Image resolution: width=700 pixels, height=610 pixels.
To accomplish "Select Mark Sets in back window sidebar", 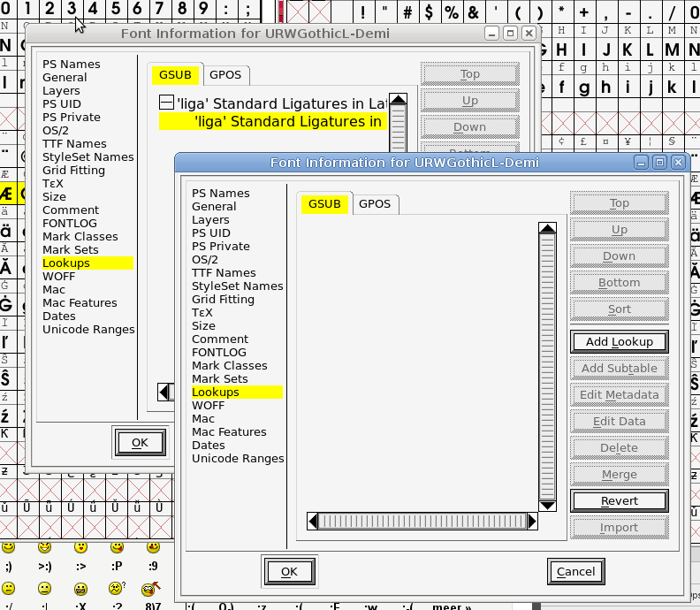I will coord(71,250).
